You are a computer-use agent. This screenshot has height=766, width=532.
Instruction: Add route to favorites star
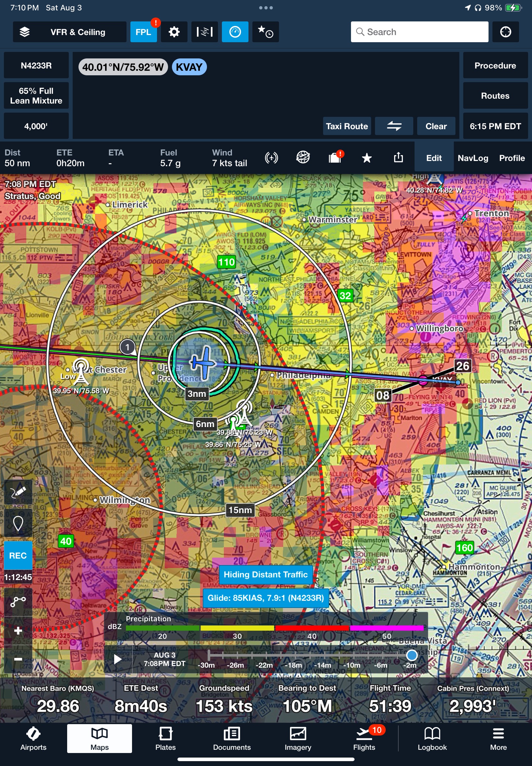tap(366, 158)
